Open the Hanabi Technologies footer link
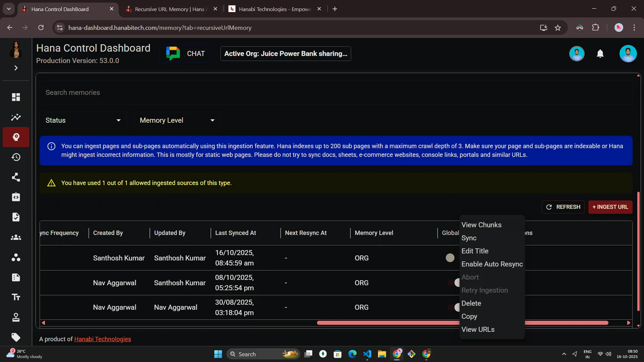644x362 pixels. tap(102, 339)
